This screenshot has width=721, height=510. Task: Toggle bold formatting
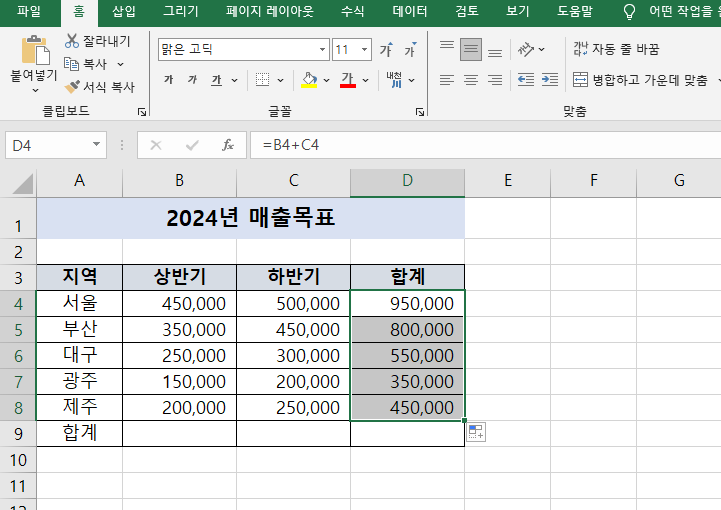tap(169, 80)
